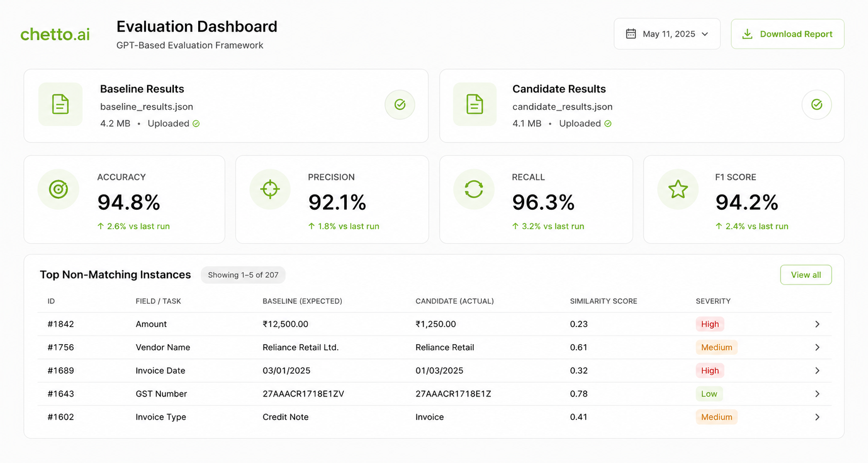Screen dimensions: 868x463
Task: Click the small uploaded checkmark for baseline_results.json
Action: (196, 124)
